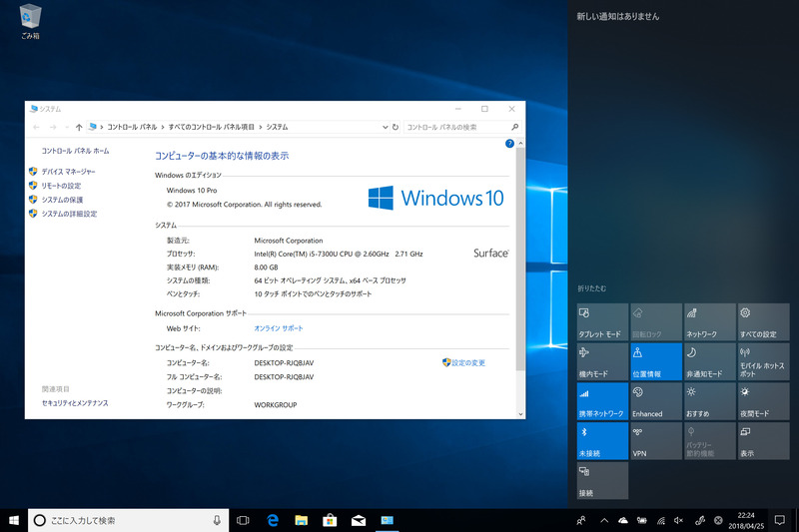Expand the chevron after コントロール パネル breadcrumb
Screen dimensions: 799x532
(x=163, y=128)
